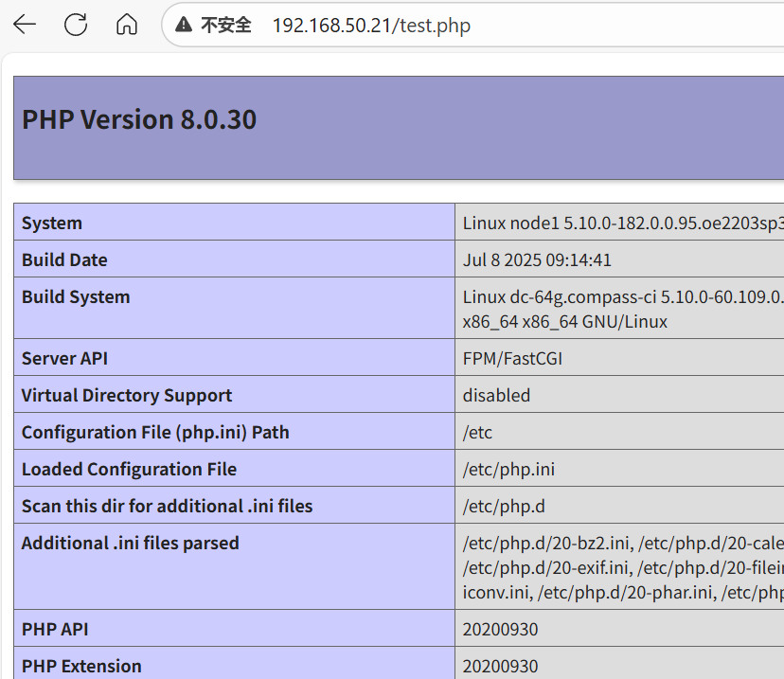The image size is (784, 679).
Task: Click the FPM/FastCGI value
Action: (512, 359)
